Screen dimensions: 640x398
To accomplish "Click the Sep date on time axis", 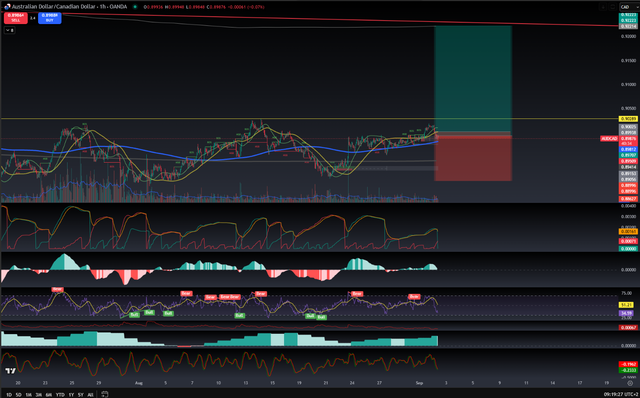I will tap(419, 383).
